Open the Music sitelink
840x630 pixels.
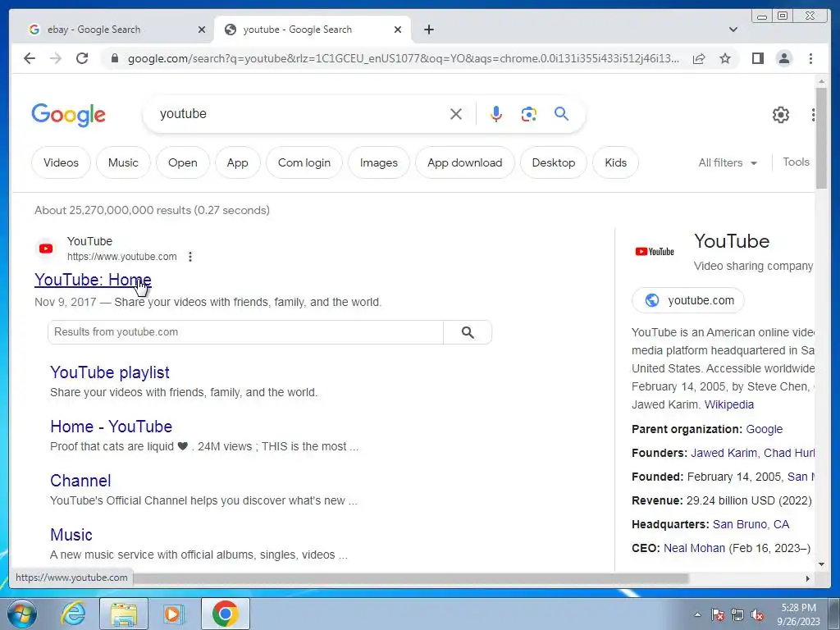point(71,535)
